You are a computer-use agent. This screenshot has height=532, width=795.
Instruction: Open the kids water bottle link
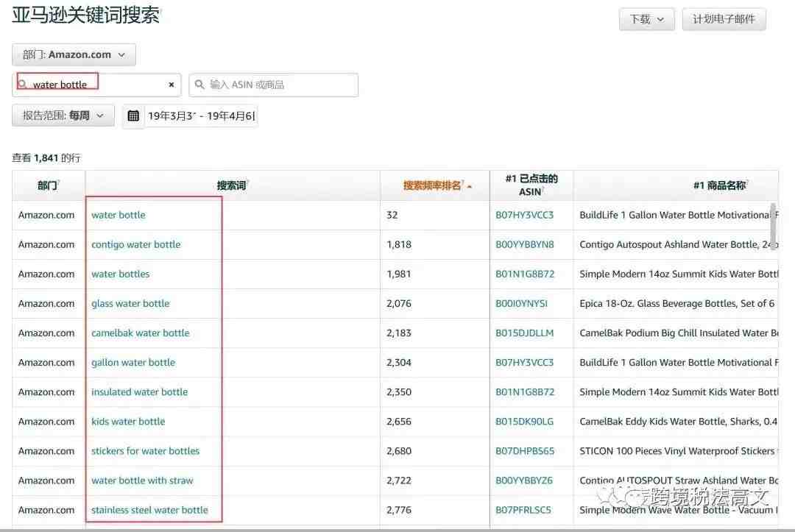coord(128,421)
